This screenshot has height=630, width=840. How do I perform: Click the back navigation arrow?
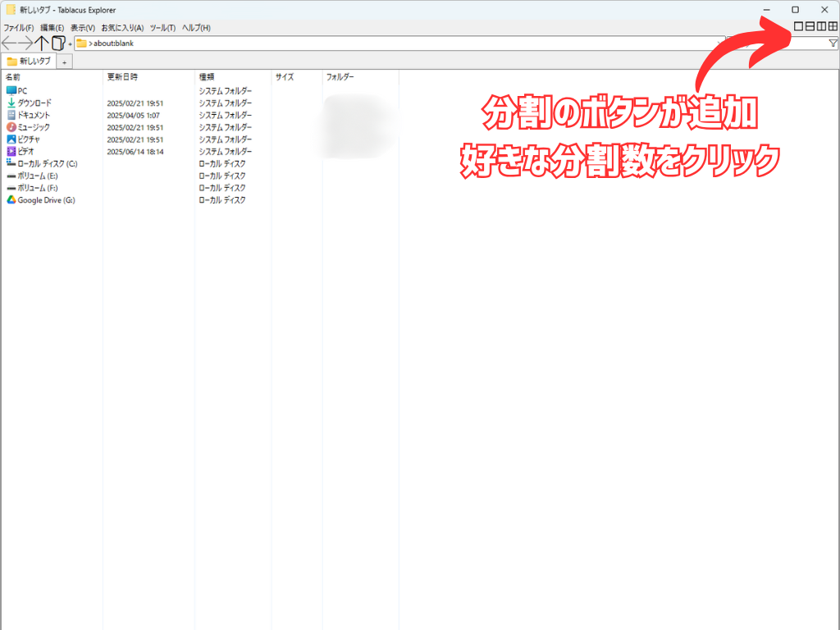pyautogui.click(x=9, y=43)
